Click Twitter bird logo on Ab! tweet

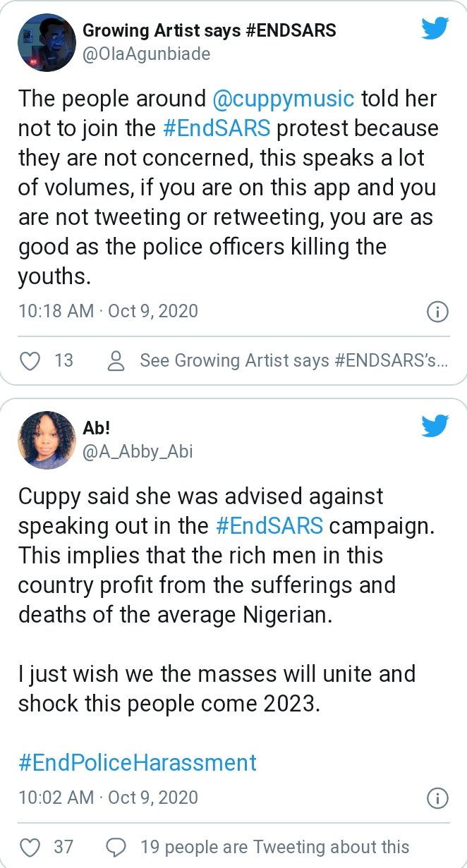435,425
